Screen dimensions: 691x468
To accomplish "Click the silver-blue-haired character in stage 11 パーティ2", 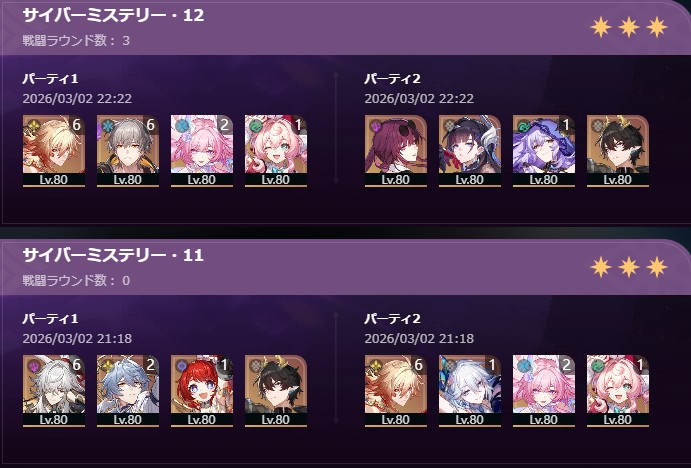I will 470,391.
